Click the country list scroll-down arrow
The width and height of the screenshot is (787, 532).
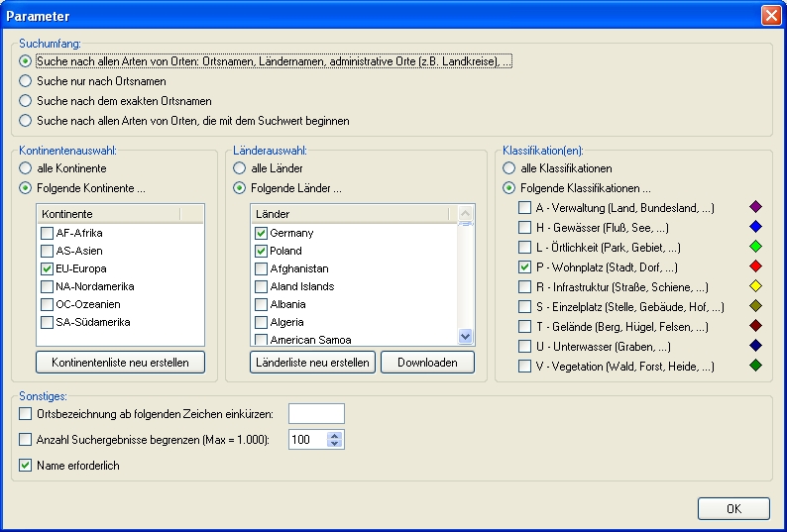coord(465,336)
